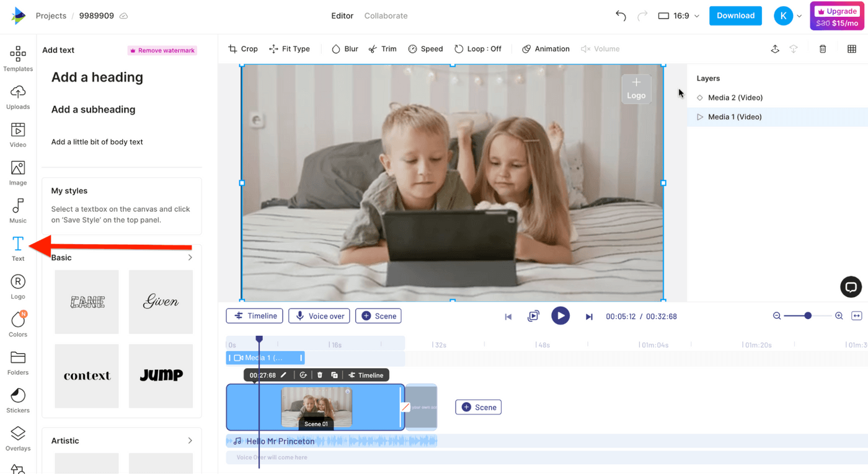The image size is (868, 474).
Task: Click the undo arrow icon
Action: click(621, 15)
